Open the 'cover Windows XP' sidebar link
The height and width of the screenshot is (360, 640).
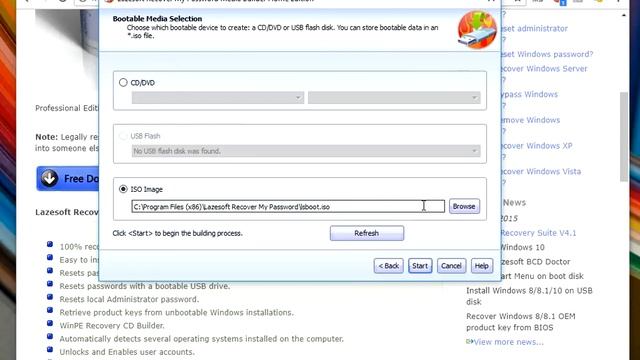537,146
